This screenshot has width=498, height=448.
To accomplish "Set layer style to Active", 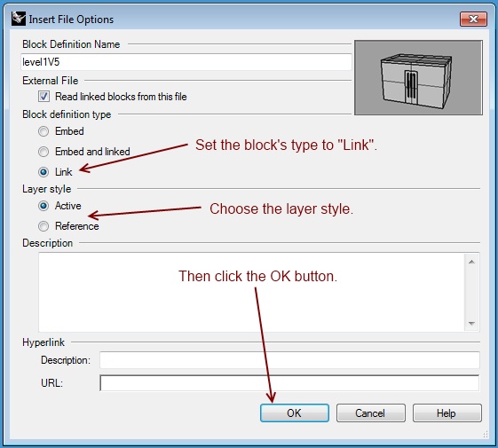I will (x=43, y=206).
